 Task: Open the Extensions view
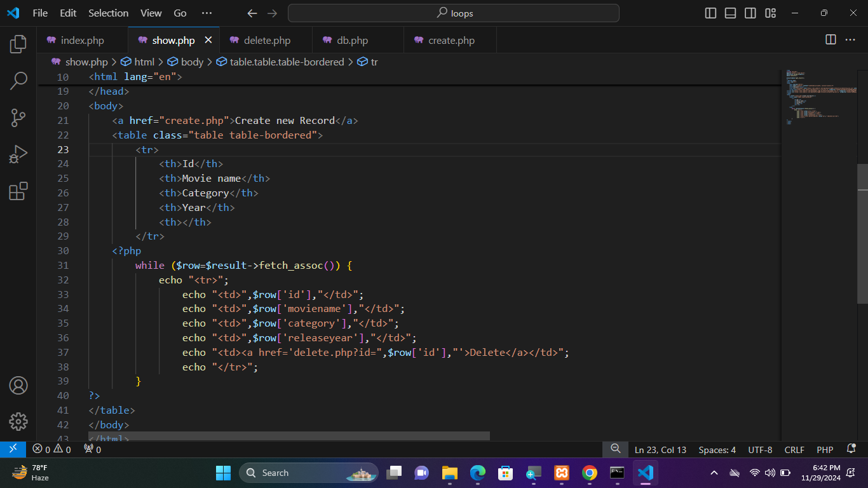(x=18, y=191)
